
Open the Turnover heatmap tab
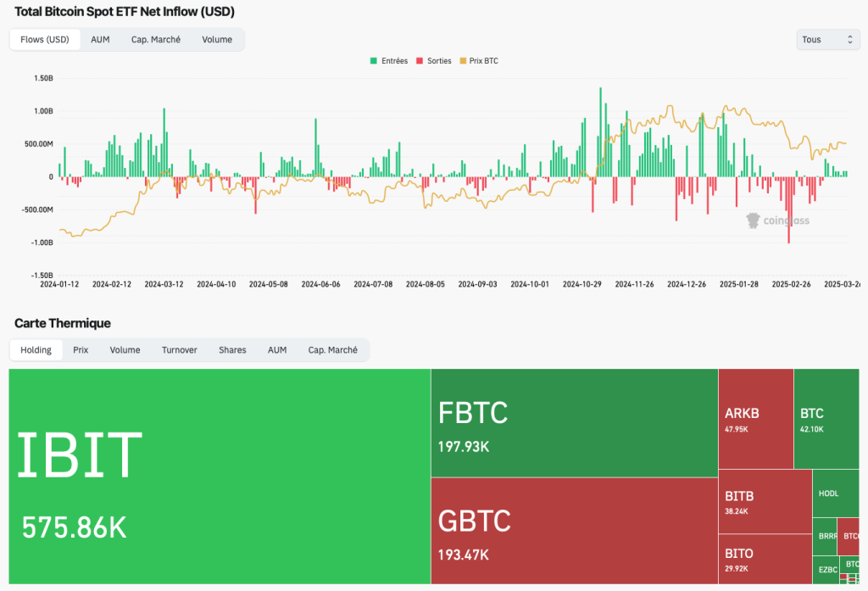tap(180, 350)
